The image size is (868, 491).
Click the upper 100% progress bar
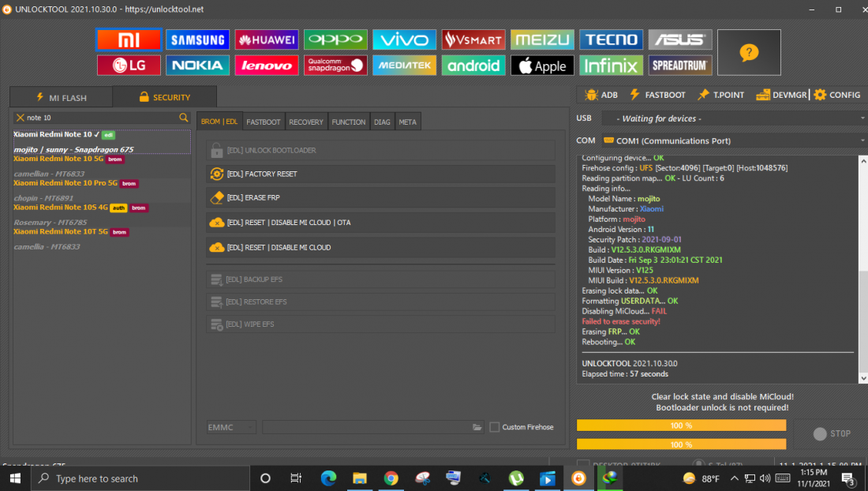682,425
